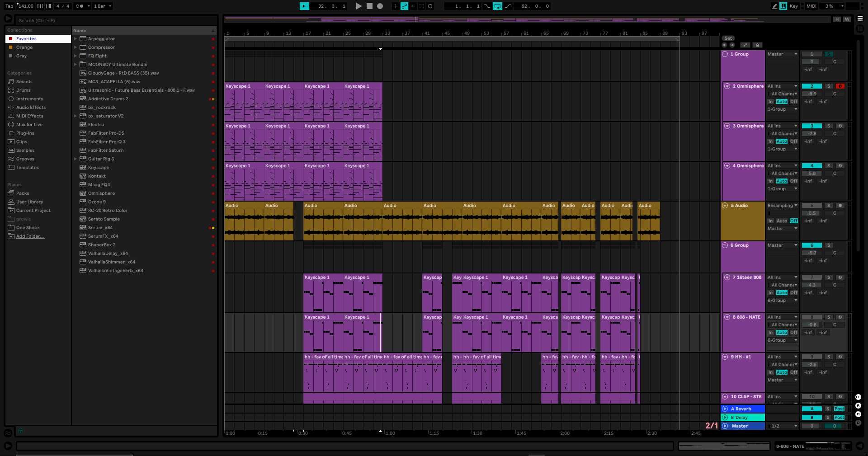Click inside the browser Search field
The height and width of the screenshot is (456, 868).
coord(116,20)
